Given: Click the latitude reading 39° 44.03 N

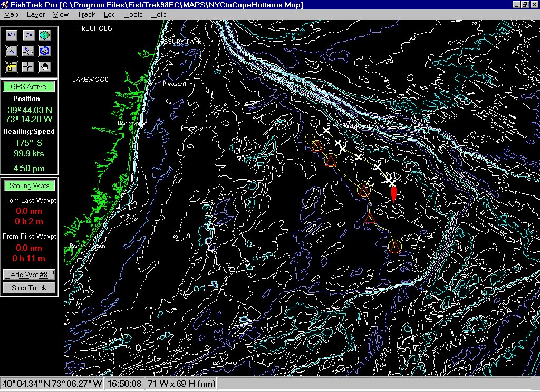Looking at the screenshot, I should [30, 110].
